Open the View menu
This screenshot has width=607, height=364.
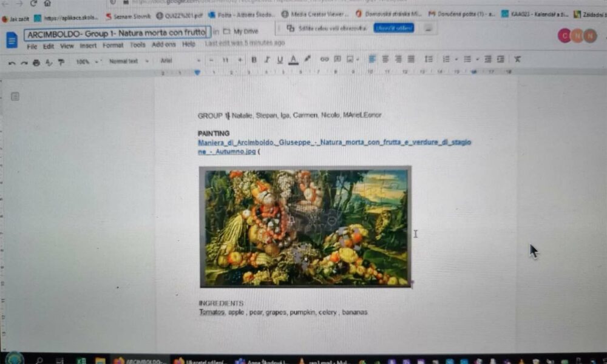point(67,46)
